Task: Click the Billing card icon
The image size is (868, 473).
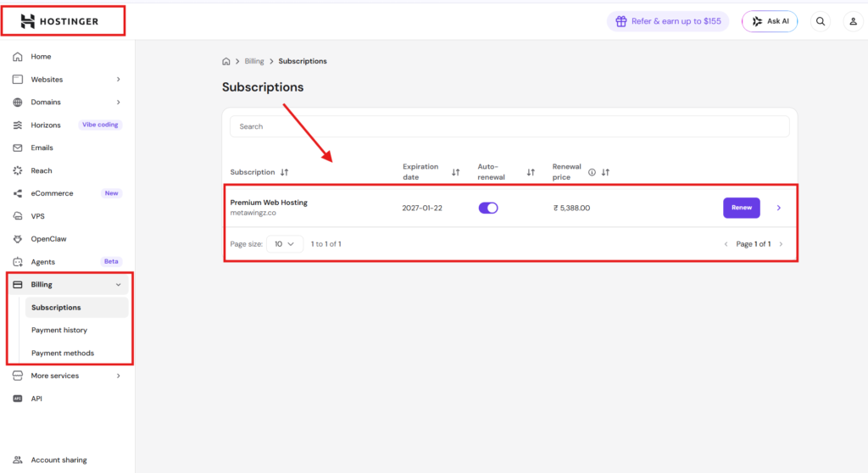Action: coord(18,284)
